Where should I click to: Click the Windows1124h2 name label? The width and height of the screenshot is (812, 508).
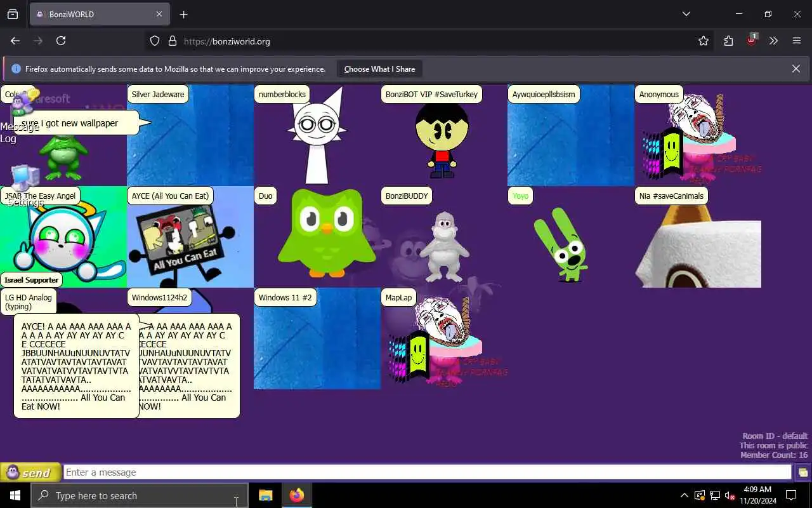pos(159,297)
